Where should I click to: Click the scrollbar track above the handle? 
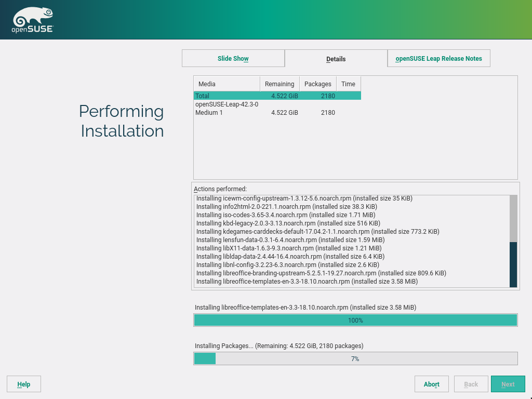513,218
